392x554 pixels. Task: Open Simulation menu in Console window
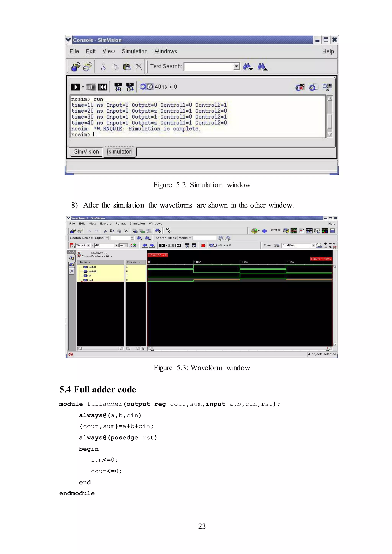click(134, 51)
